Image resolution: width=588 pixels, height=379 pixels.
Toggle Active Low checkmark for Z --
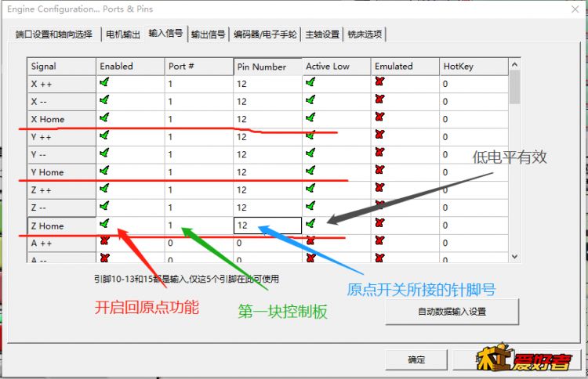point(310,206)
